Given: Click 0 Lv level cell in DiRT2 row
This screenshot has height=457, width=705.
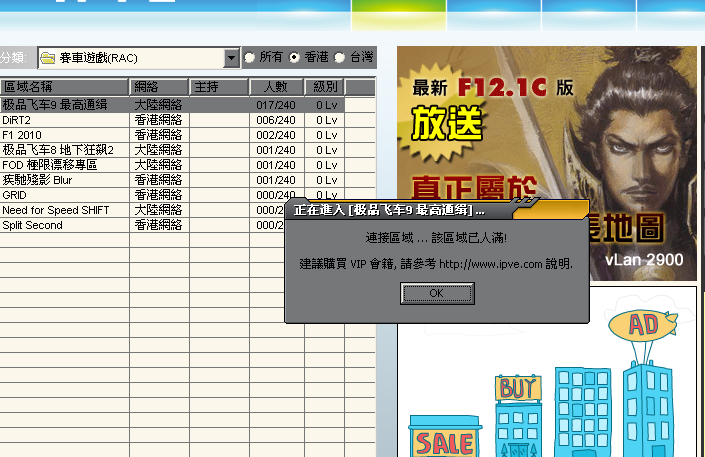Looking at the screenshot, I should [326, 120].
